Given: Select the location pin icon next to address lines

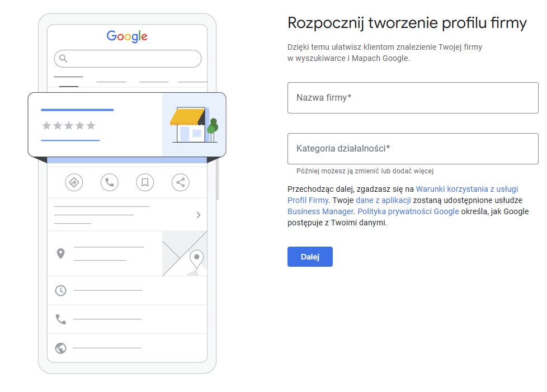Looking at the screenshot, I should (61, 253).
